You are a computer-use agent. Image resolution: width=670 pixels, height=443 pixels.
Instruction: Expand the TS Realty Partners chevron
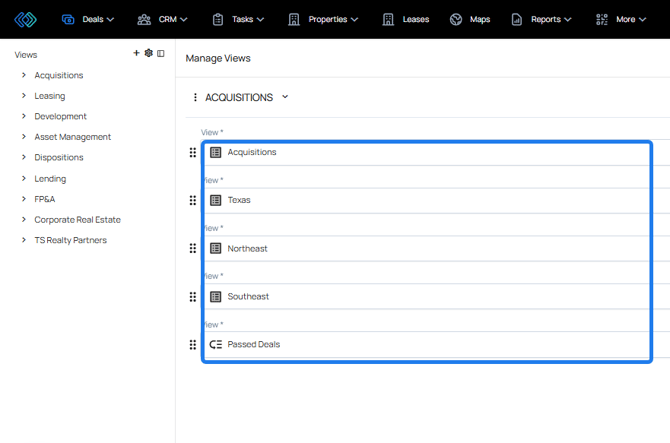point(24,240)
